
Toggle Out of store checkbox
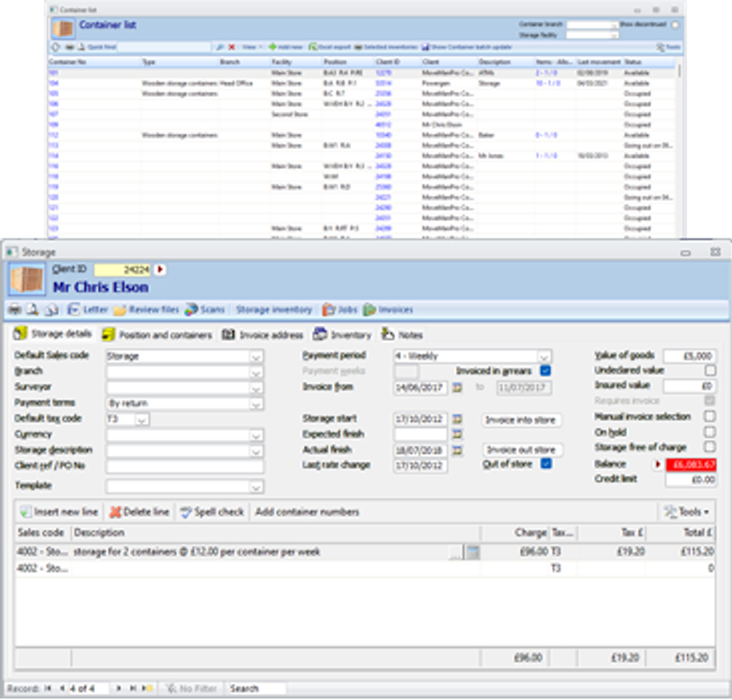click(546, 464)
